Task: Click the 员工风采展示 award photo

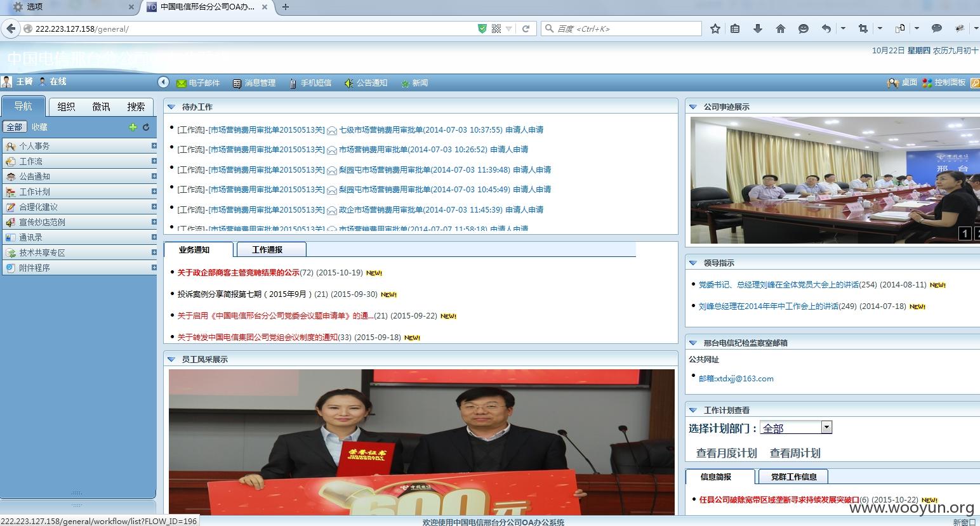Action: click(x=421, y=442)
